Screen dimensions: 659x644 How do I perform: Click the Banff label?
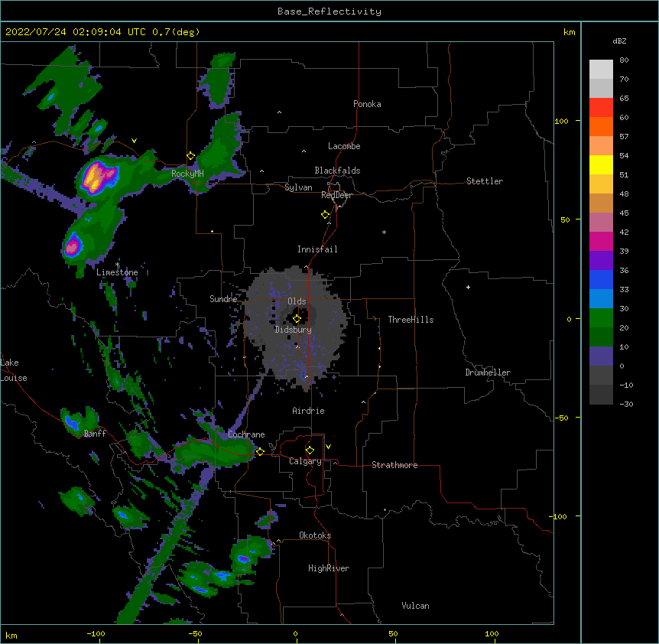click(95, 434)
